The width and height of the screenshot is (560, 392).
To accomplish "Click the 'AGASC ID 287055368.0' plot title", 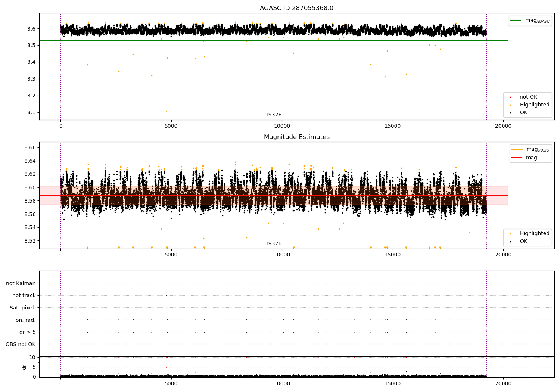I will tap(296, 8).
